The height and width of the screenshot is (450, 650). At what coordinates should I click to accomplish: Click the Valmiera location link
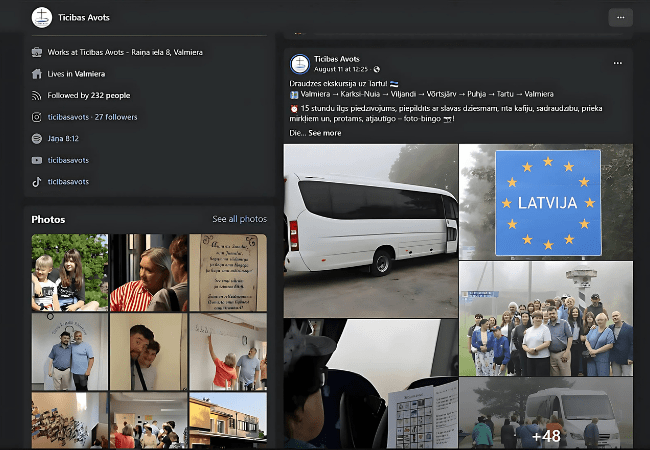point(89,74)
